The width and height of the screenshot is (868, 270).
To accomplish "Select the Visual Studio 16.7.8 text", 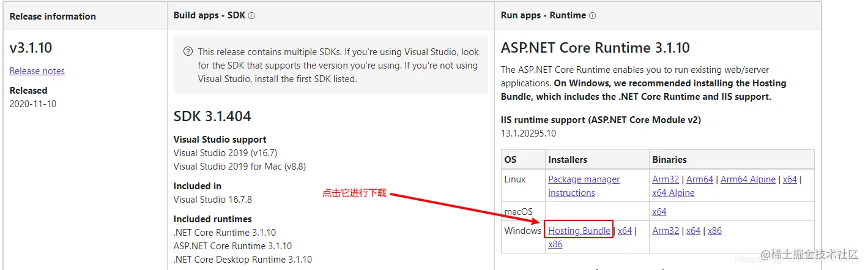I will point(213,200).
